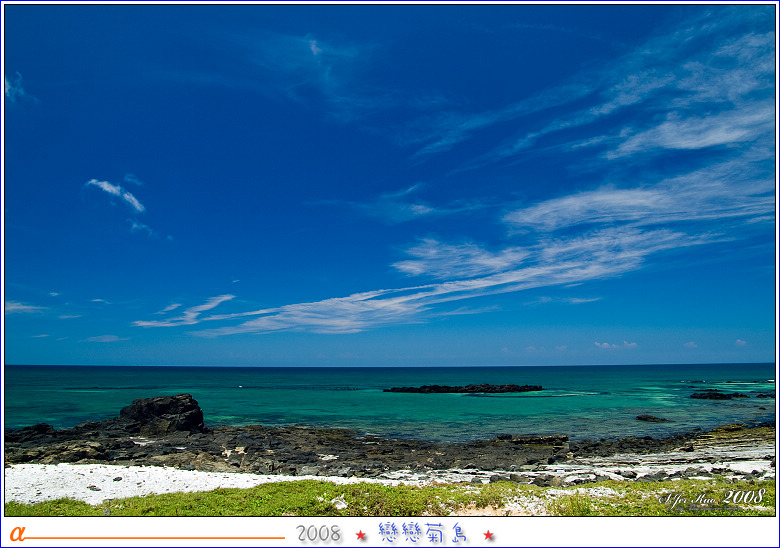780x548 pixels.
Task: Click the long dark reef in the sea
Action: click(x=463, y=388)
